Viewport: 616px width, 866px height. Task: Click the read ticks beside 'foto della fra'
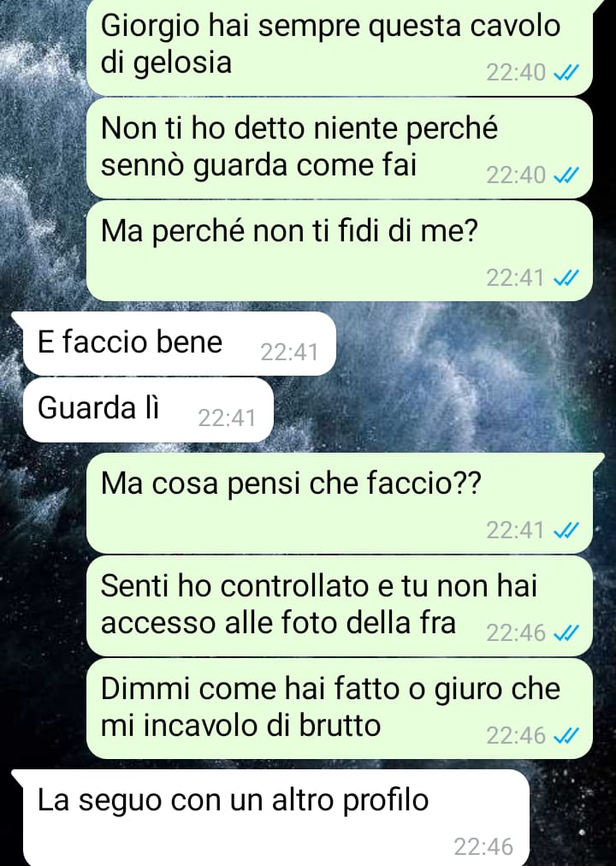pos(566,633)
